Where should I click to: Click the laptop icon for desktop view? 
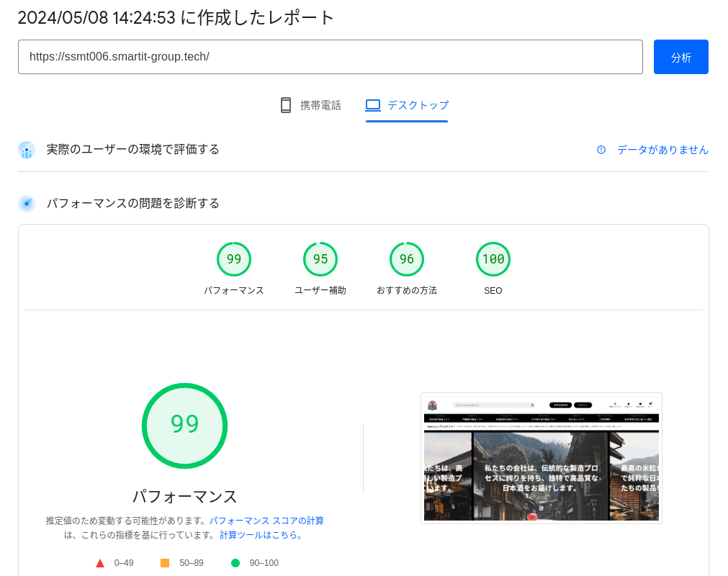[x=372, y=105]
